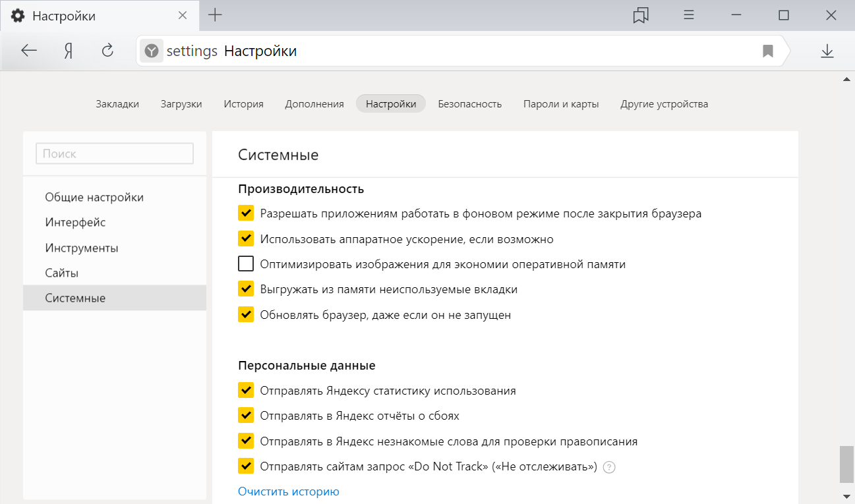
Task: Focus the settings Поиск search field
Action: [x=115, y=154]
